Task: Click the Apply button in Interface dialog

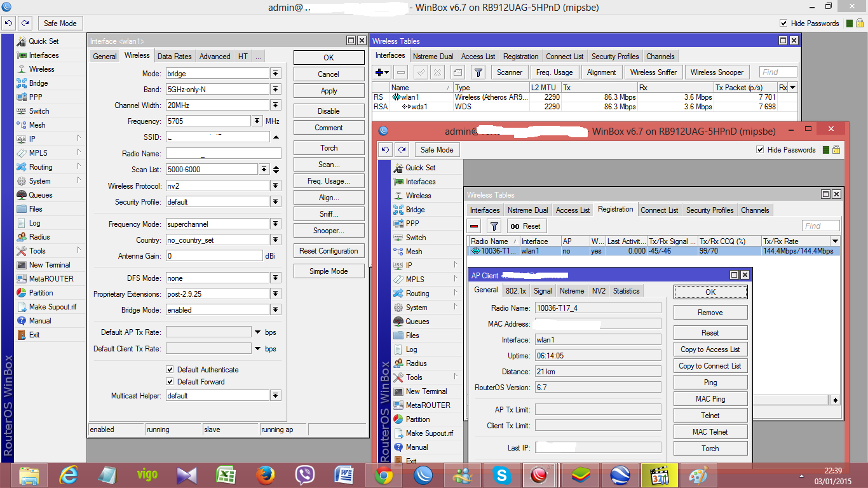Action: [x=329, y=91]
